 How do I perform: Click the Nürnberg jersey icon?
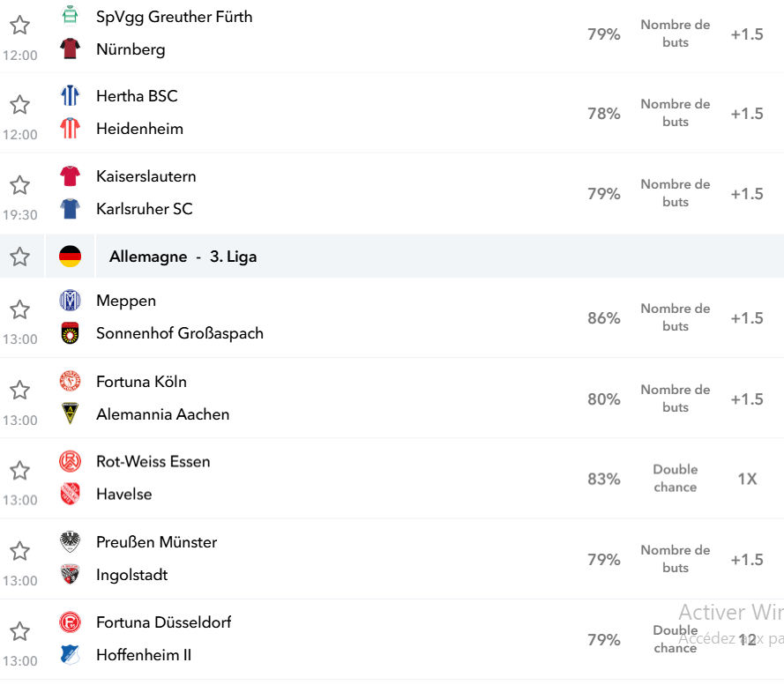tap(70, 49)
